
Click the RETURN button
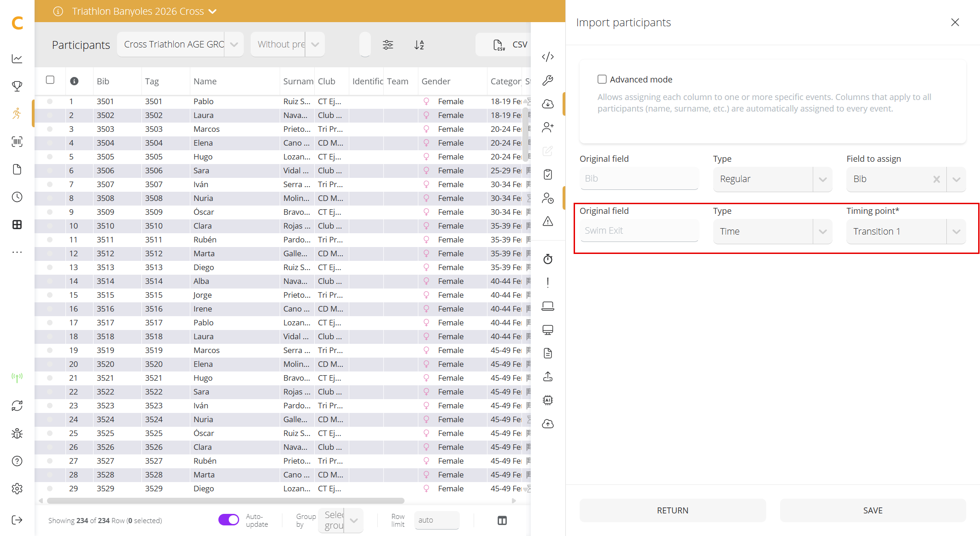tap(673, 510)
